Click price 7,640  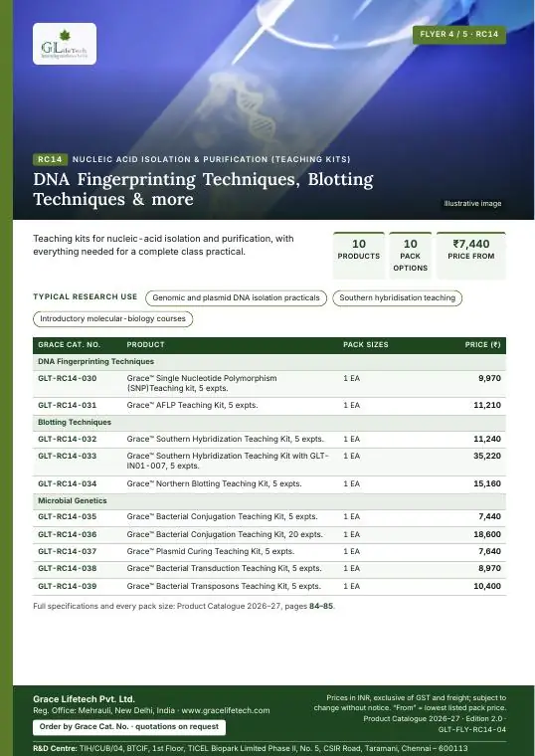(x=489, y=551)
